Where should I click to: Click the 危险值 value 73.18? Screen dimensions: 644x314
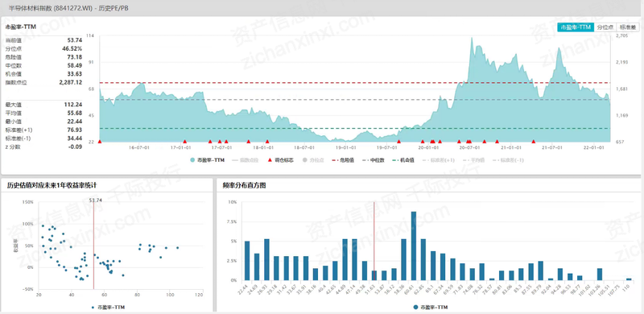pyautogui.click(x=75, y=56)
